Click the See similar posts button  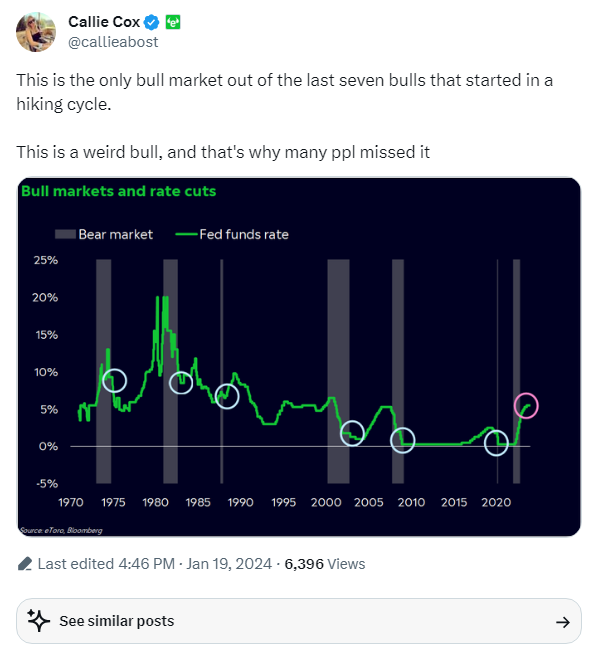click(299, 621)
